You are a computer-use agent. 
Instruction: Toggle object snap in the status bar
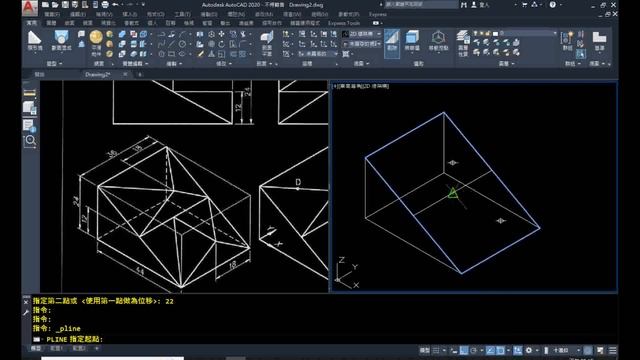500,350
